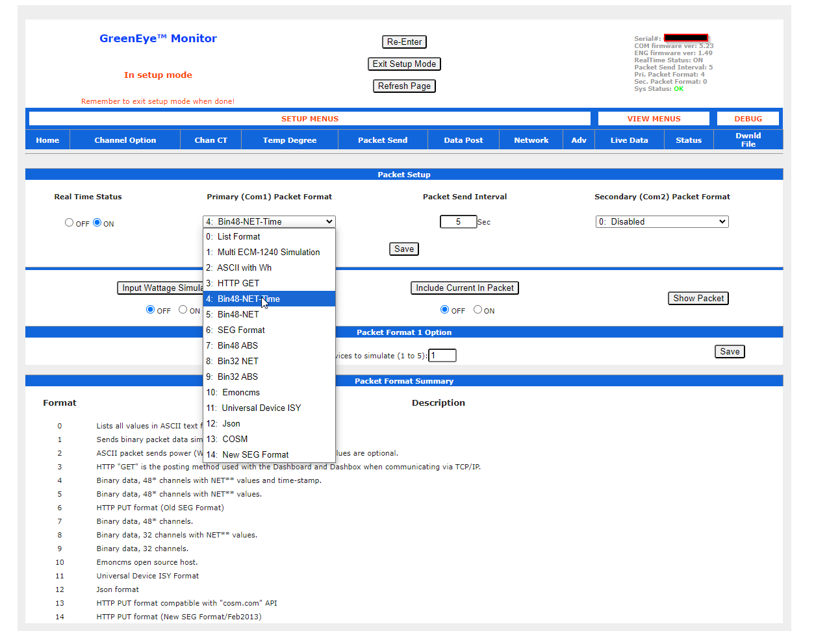The width and height of the screenshot is (840, 631).
Task: Choose 1: Multi ECM-1240 Simulation option
Action: click(x=269, y=253)
